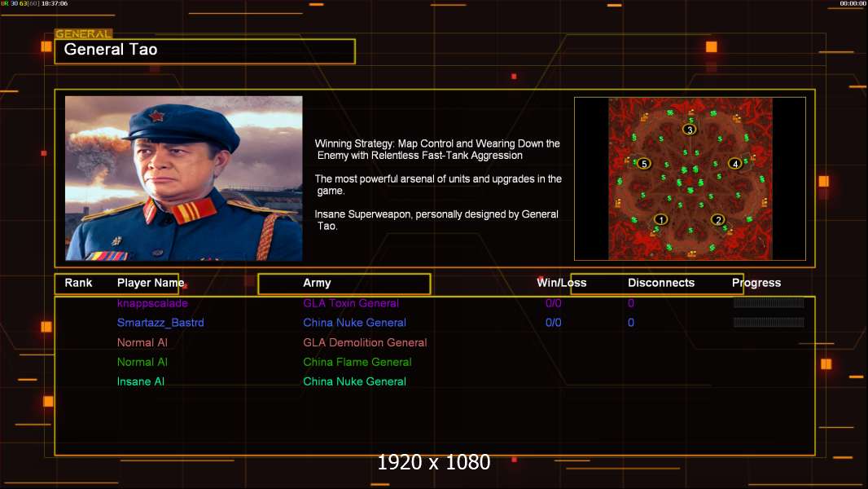Click the most powerful arsenal description text
868x489 pixels.
click(438, 184)
